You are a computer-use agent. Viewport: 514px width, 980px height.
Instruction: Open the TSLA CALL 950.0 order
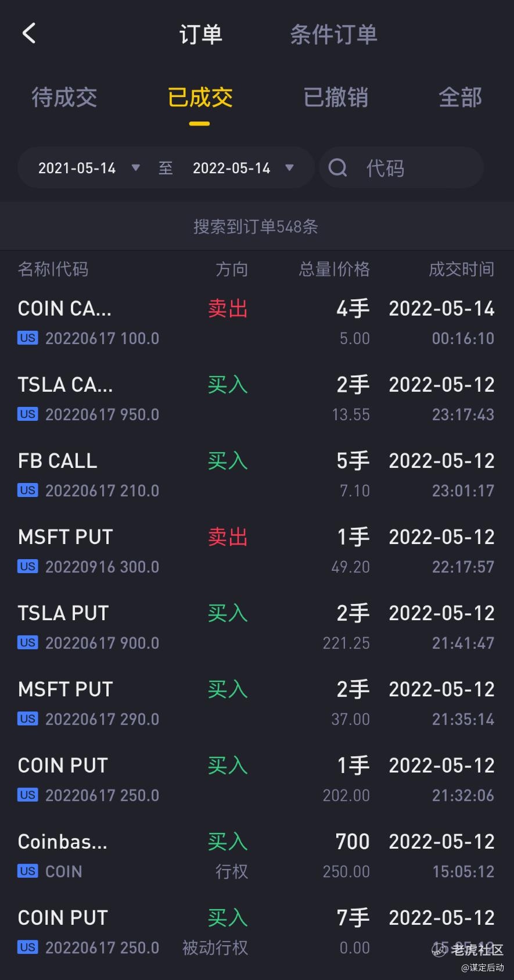click(257, 399)
